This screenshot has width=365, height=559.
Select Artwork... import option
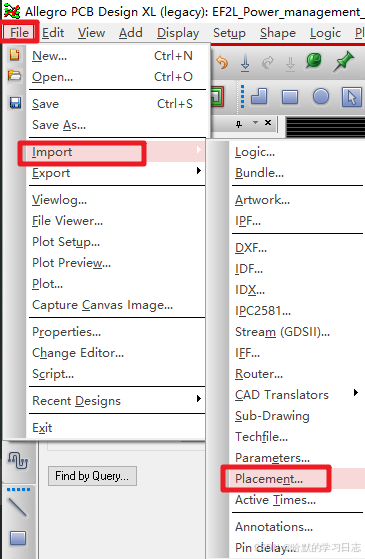point(297,200)
